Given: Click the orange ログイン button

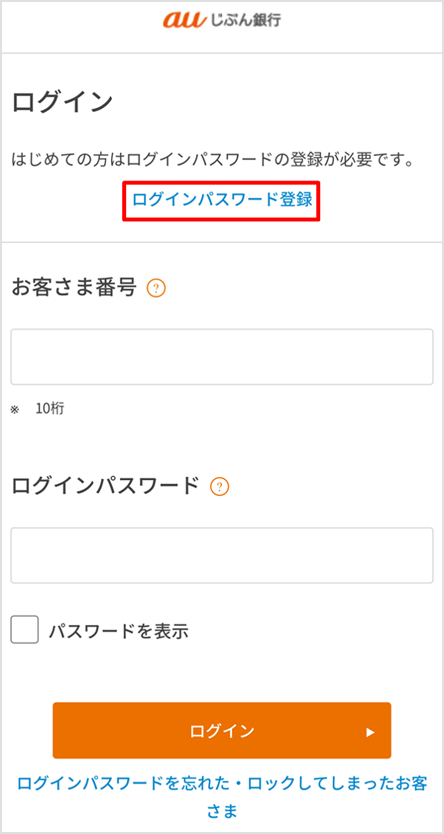Looking at the screenshot, I should [222, 730].
